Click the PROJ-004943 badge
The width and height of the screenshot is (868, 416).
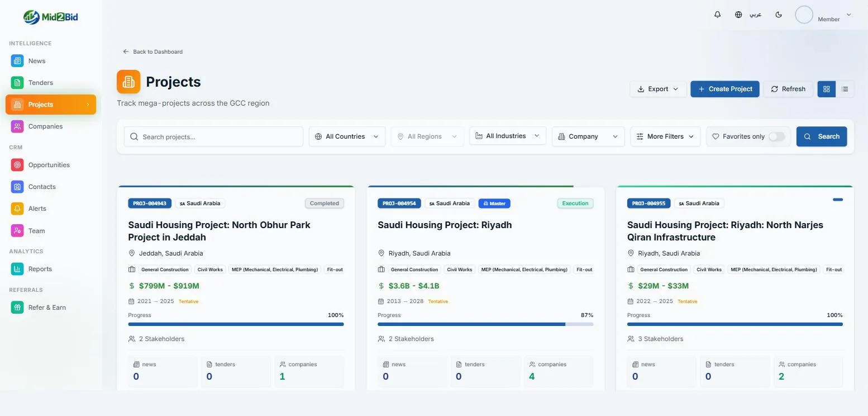click(150, 204)
